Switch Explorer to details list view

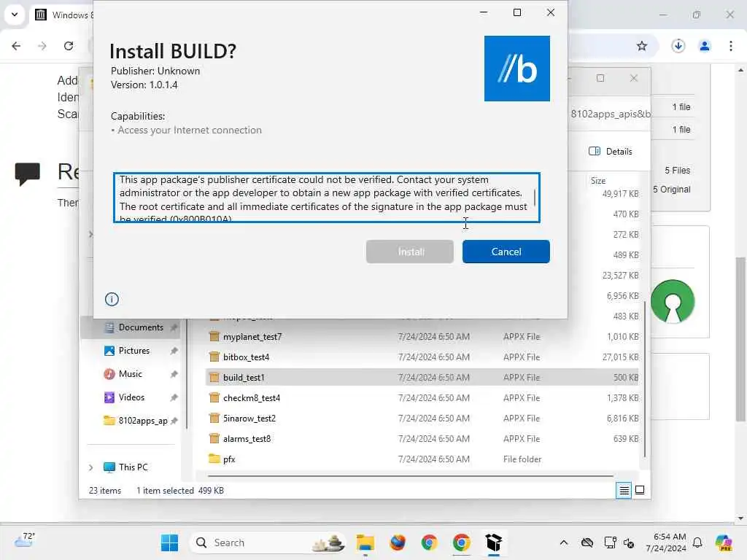(x=624, y=490)
